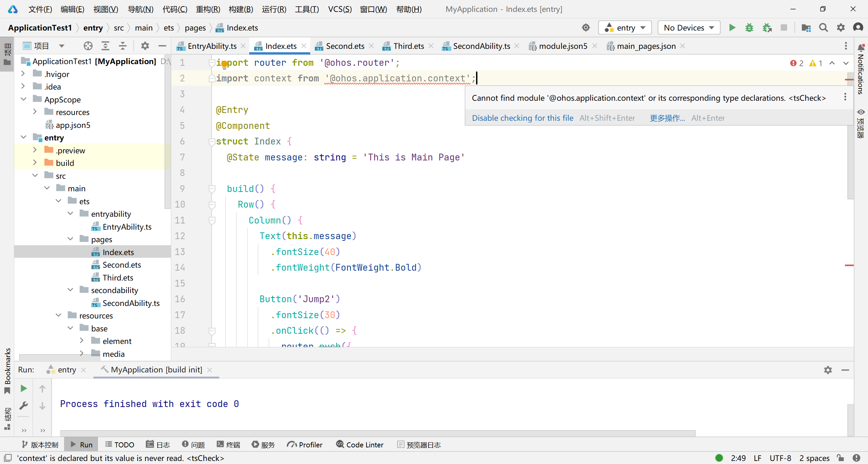The height and width of the screenshot is (464, 868).
Task: Open the search everywhere magnifier
Action: coord(823,27)
